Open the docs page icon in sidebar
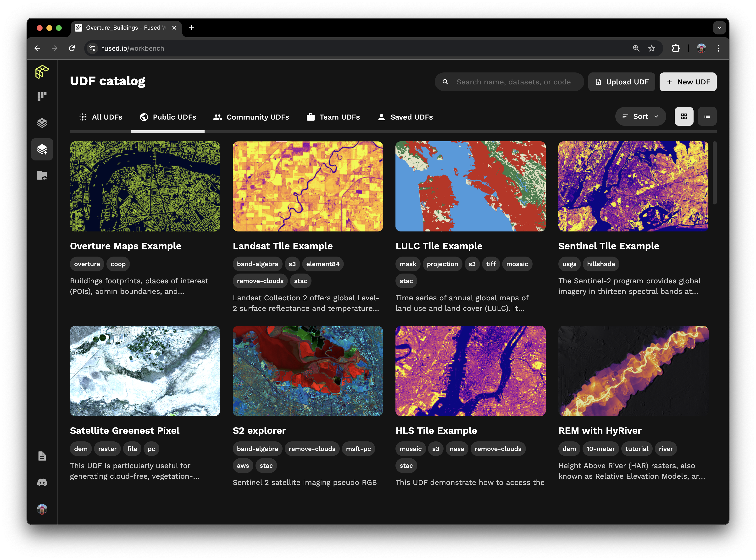Image resolution: width=756 pixels, height=560 pixels. tap(42, 456)
